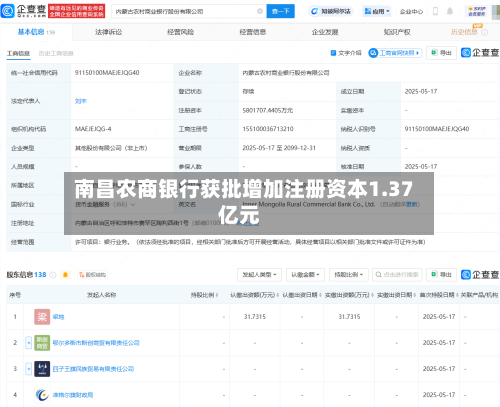Viewport: 500px width, 407px height.
Task: Sort by 持股比例 column header
Action: (x=204, y=295)
